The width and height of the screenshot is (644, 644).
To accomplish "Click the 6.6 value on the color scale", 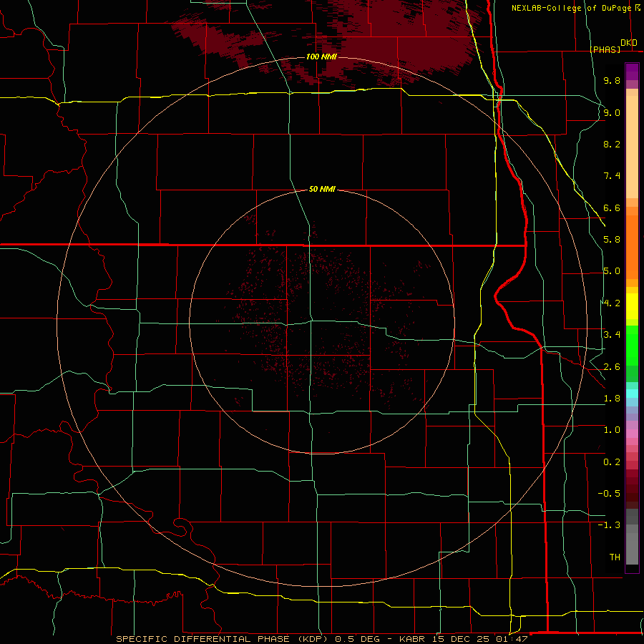I will coord(612,208).
